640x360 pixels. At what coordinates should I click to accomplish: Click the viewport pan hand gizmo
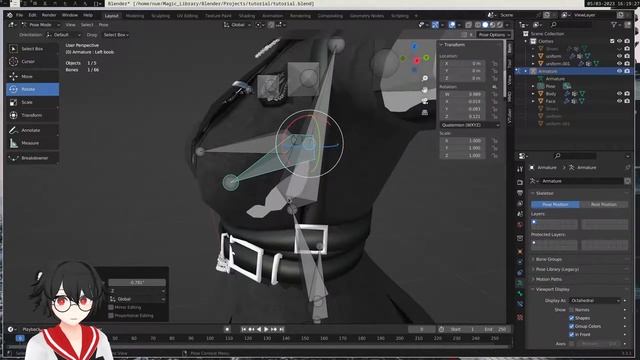(x=425, y=90)
